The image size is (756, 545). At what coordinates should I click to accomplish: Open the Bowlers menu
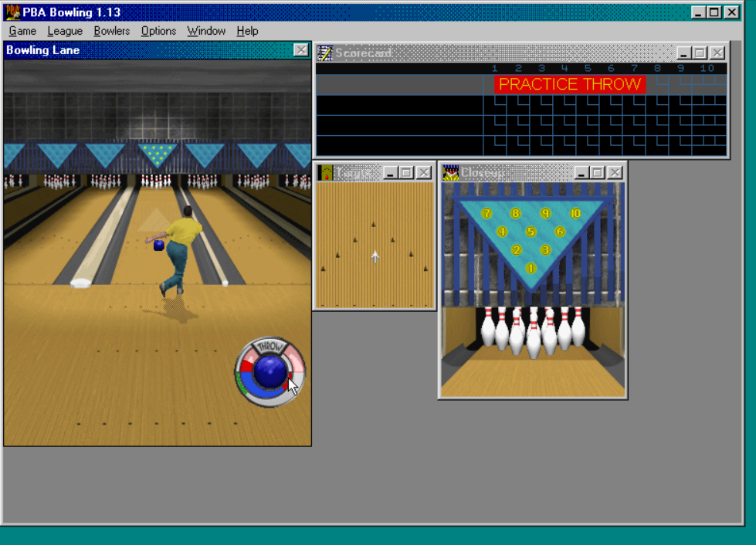coord(110,31)
